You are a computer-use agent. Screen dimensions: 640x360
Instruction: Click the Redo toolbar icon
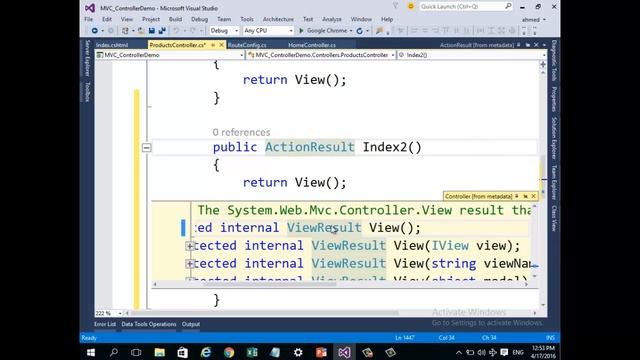click(193, 31)
